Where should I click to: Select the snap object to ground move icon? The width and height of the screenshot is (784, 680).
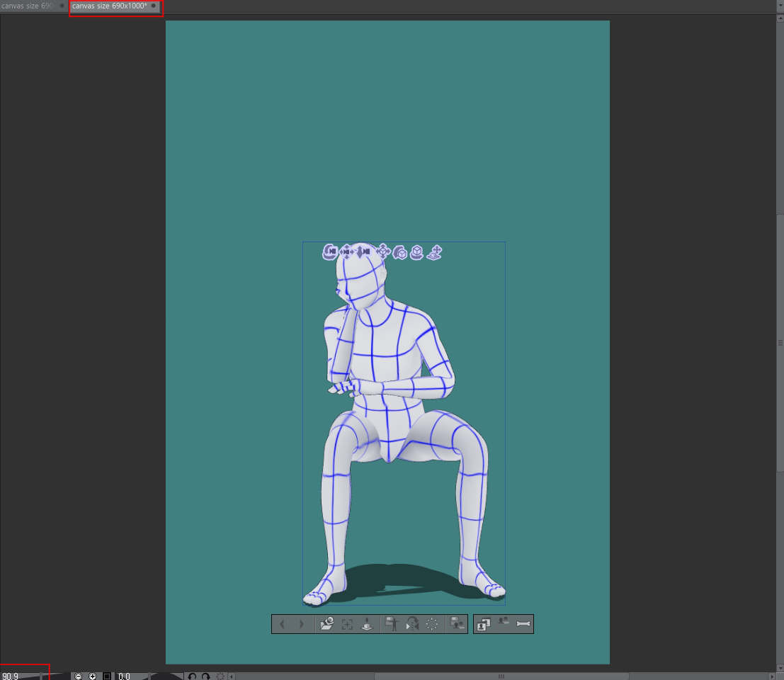pos(435,252)
